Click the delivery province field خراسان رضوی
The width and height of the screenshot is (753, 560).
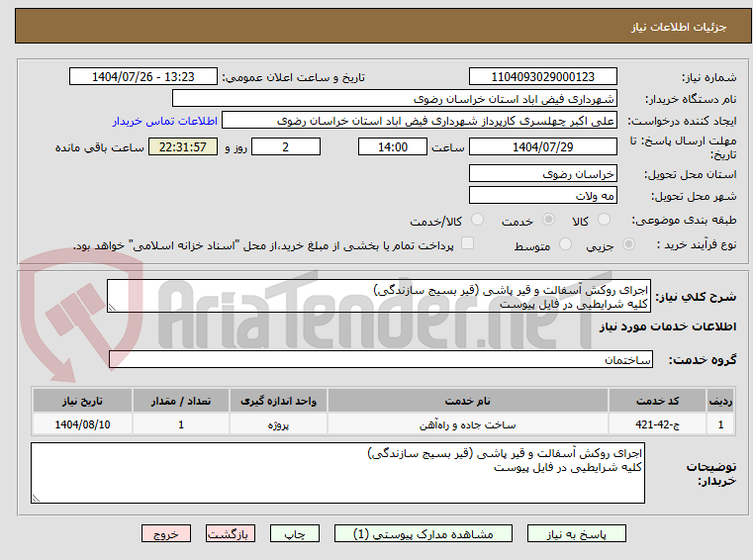(542, 173)
